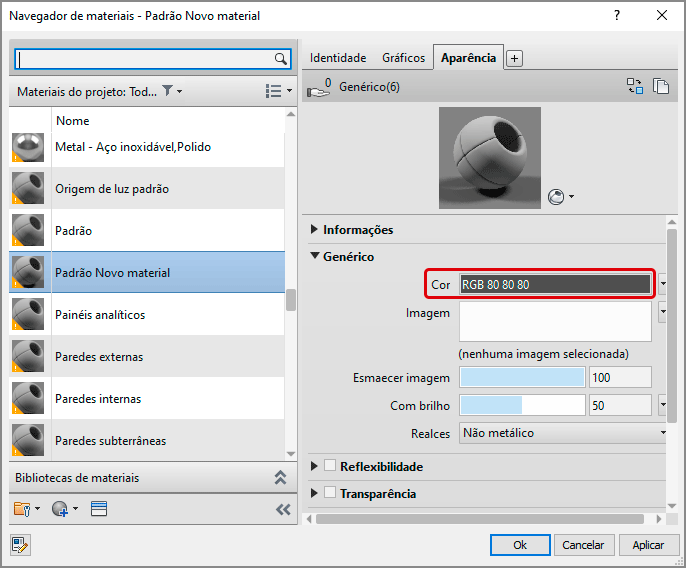Open the Cor dropdown arrow

tap(663, 284)
